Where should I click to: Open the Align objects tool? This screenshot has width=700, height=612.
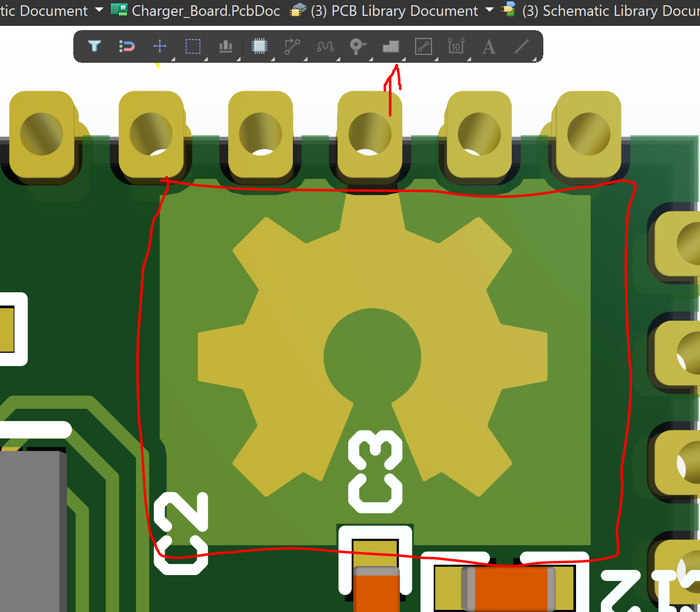(226, 46)
